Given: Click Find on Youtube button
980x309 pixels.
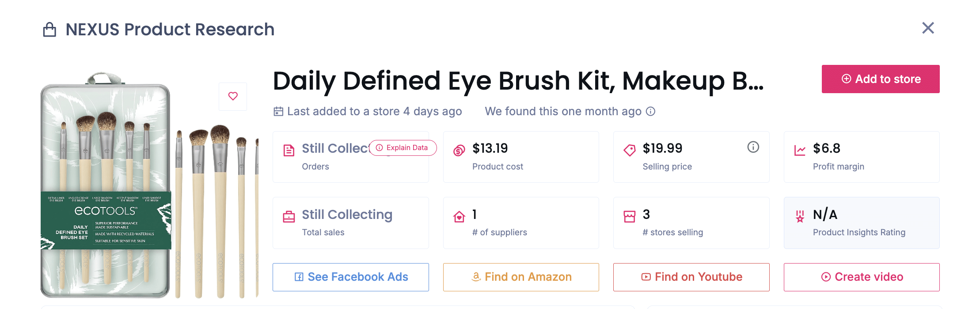Looking at the screenshot, I should tap(691, 277).
